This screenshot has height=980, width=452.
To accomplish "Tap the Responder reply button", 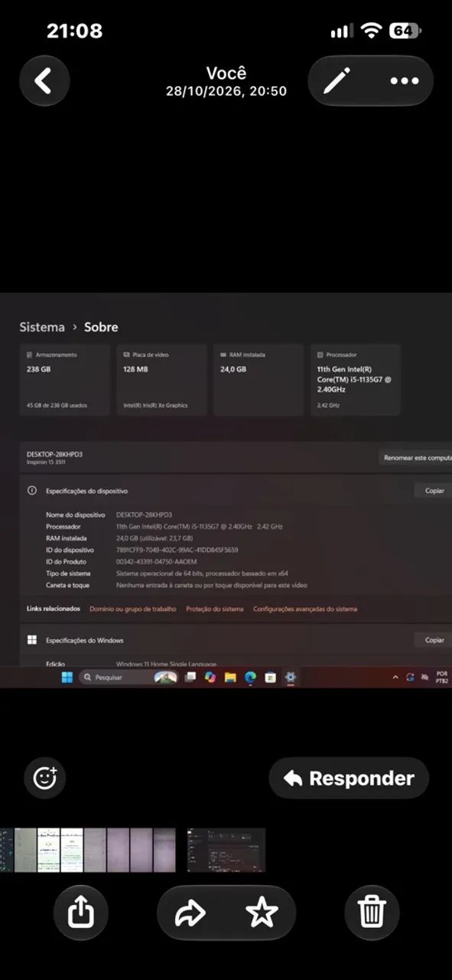I will 349,778.
